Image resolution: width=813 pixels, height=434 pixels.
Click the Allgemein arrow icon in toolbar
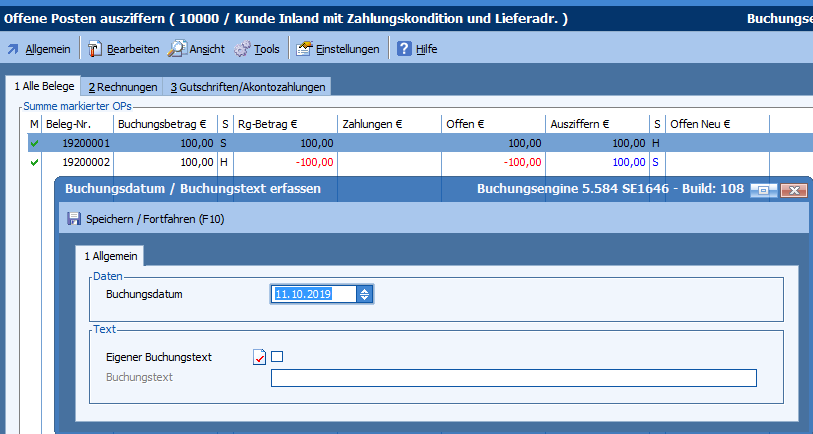coord(13,49)
